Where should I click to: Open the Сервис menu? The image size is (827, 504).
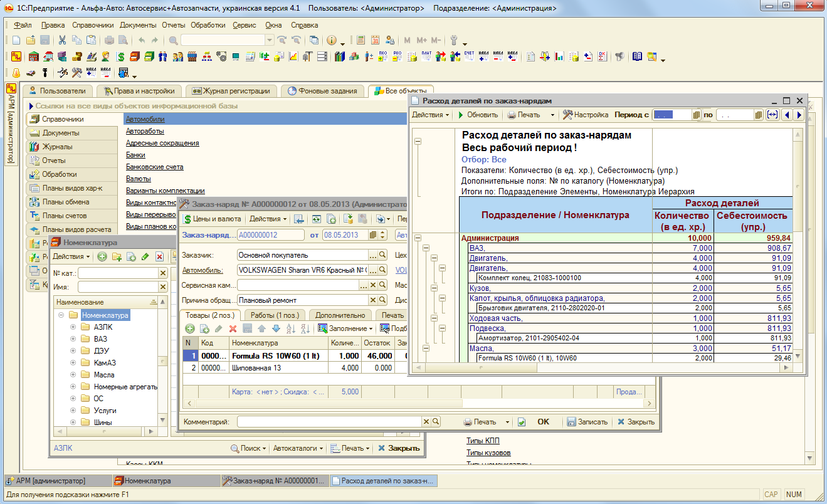click(244, 25)
